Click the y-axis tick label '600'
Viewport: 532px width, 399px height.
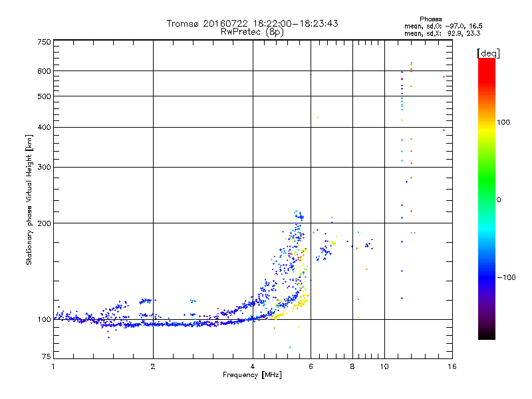tap(44, 71)
